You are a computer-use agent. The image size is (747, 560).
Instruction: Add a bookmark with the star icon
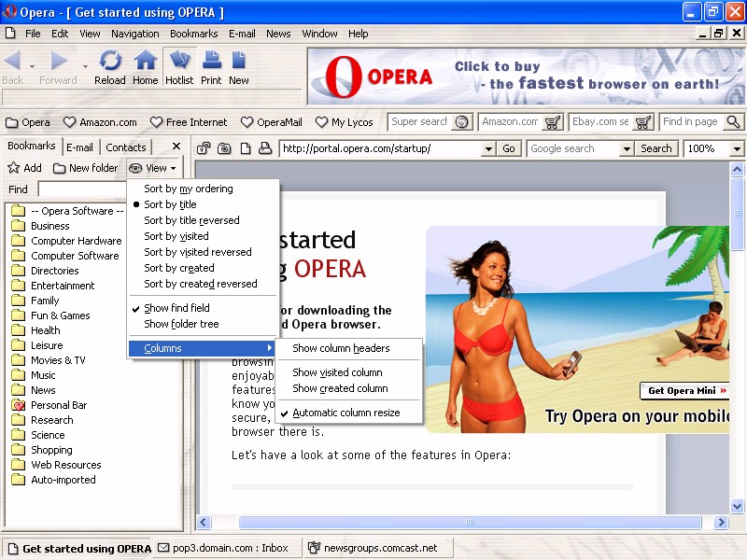click(x=25, y=168)
